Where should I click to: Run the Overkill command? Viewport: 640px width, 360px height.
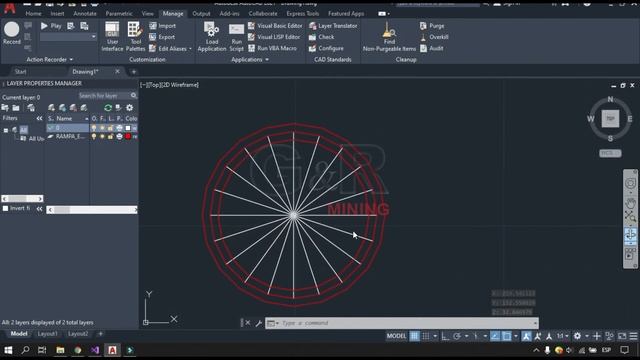pyautogui.click(x=434, y=37)
